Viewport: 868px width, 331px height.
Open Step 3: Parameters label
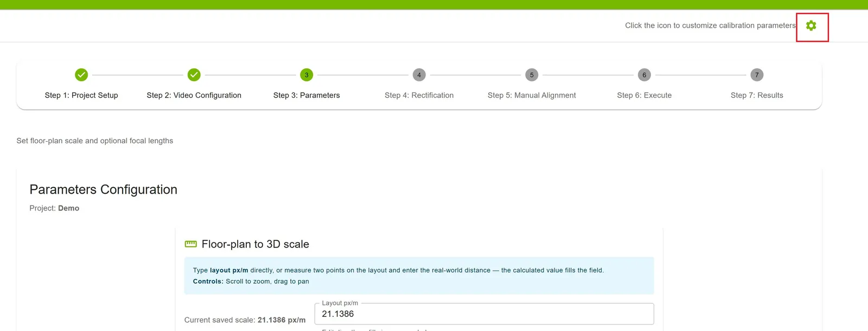point(307,95)
